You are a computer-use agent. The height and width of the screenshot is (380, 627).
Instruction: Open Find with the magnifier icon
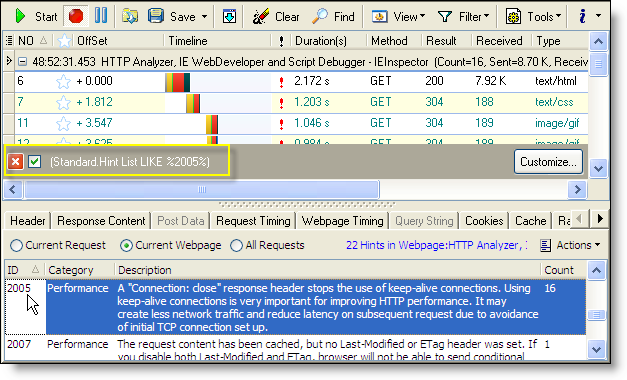[x=320, y=16]
